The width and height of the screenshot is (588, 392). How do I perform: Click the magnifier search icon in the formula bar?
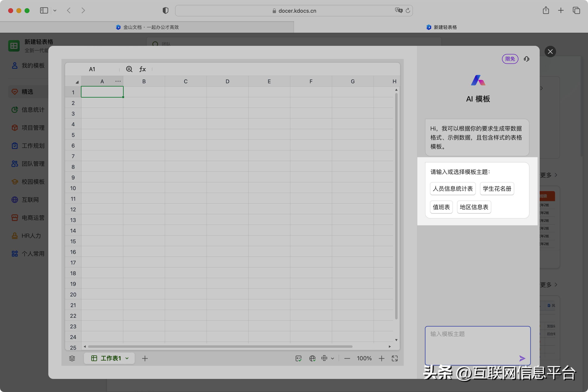(x=129, y=69)
